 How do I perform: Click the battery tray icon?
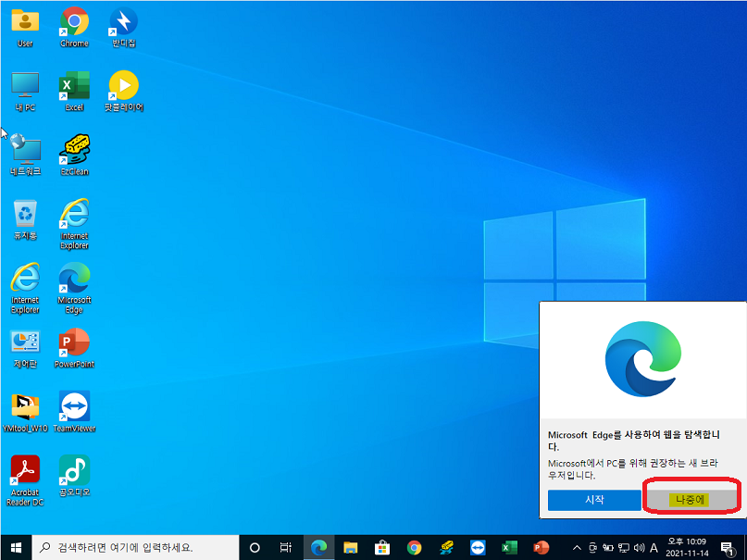(608, 548)
